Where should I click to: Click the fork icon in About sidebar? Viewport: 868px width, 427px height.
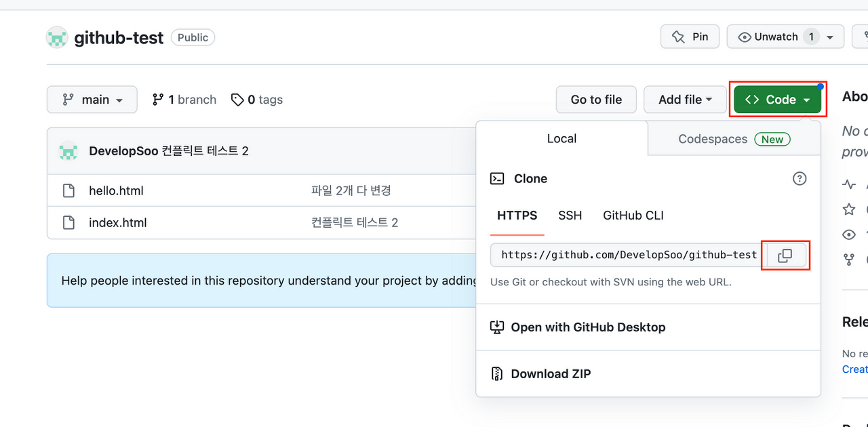pos(848,259)
